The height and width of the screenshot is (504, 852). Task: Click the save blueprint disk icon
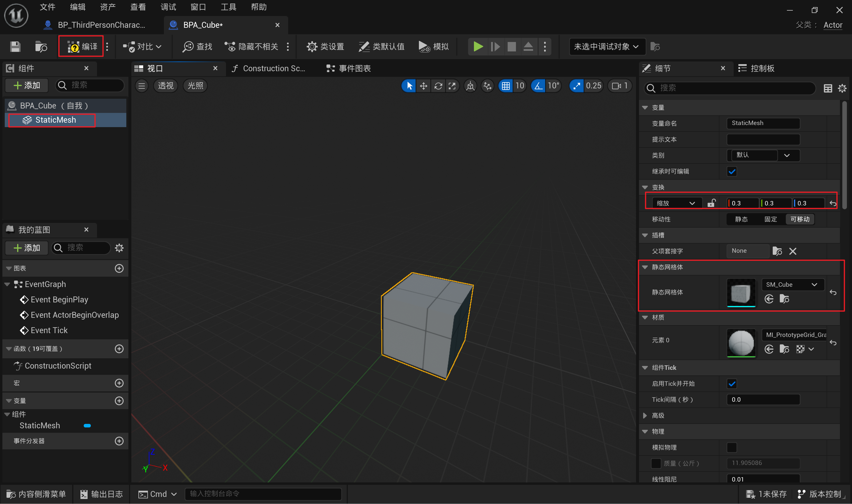pyautogui.click(x=15, y=46)
